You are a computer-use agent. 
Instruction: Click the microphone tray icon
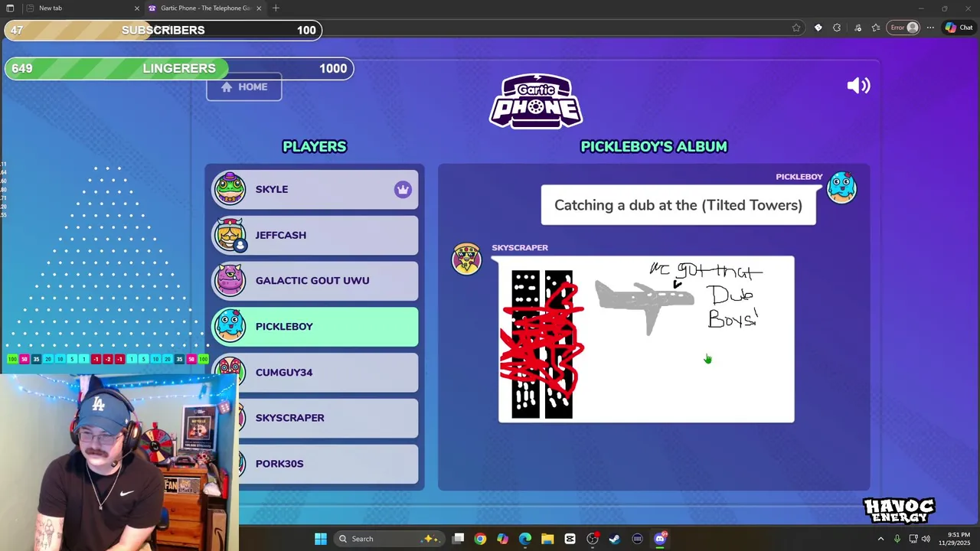click(897, 539)
